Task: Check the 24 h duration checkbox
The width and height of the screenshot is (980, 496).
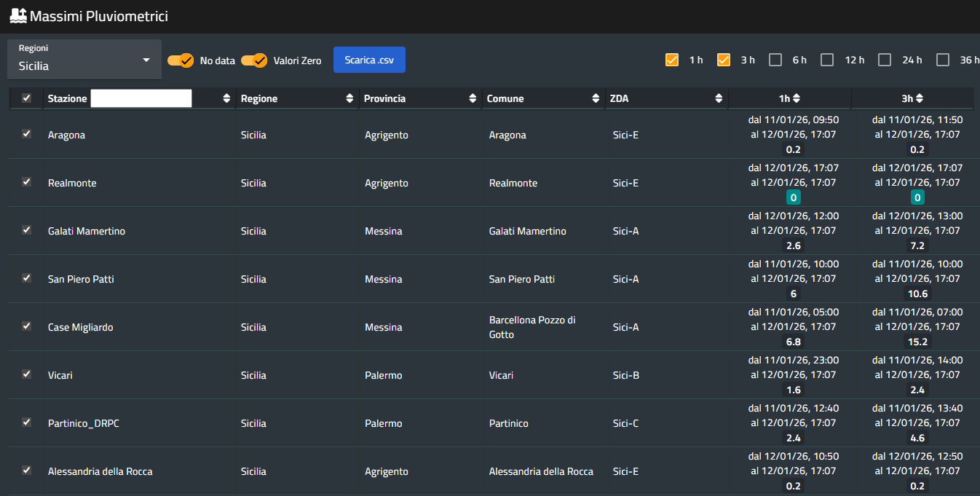Action: pyautogui.click(x=885, y=60)
